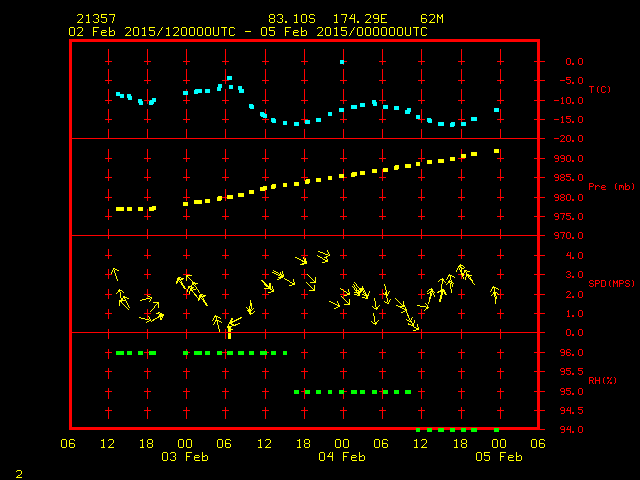Click the isolated cyan temperature point near 0.0
This screenshot has width=640, height=480.
[x=342, y=62]
